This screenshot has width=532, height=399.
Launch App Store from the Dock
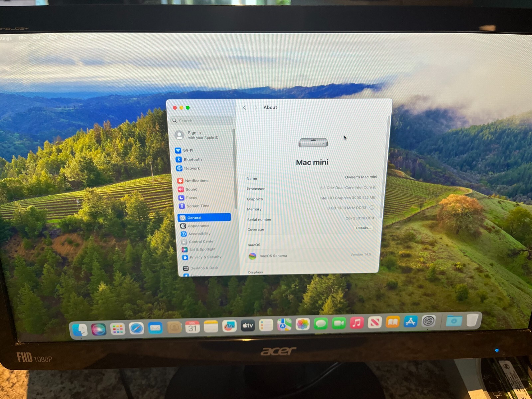point(411,322)
